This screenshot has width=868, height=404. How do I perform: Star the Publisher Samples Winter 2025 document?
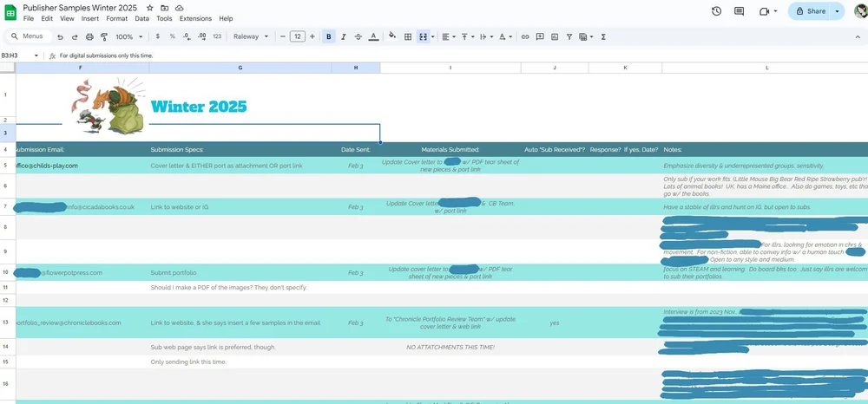(x=149, y=9)
